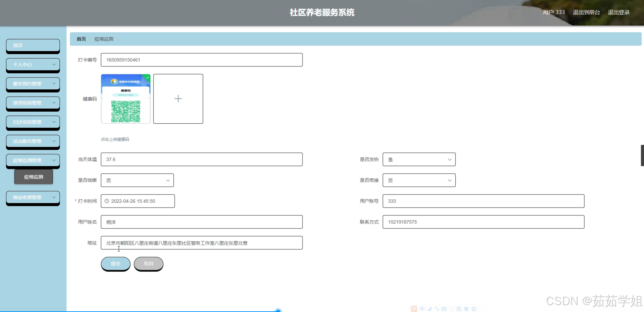Click the 点击上传健康码 upload link
644x312 pixels.
(115, 139)
